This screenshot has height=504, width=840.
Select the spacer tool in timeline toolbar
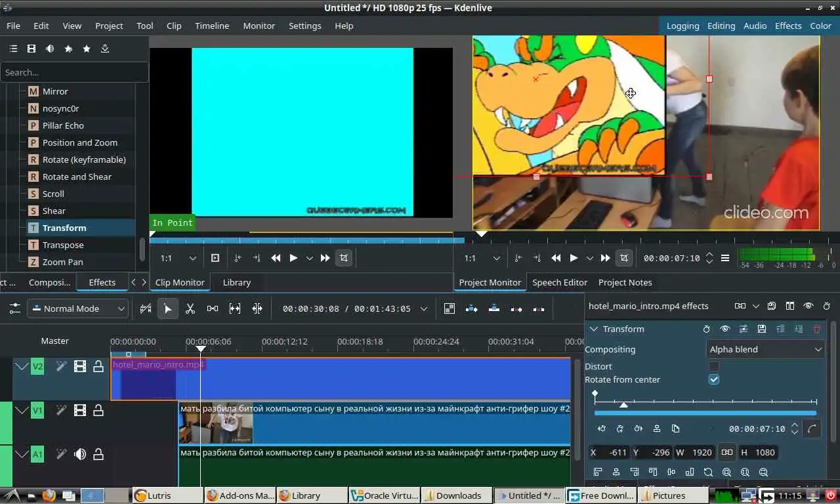[213, 308]
